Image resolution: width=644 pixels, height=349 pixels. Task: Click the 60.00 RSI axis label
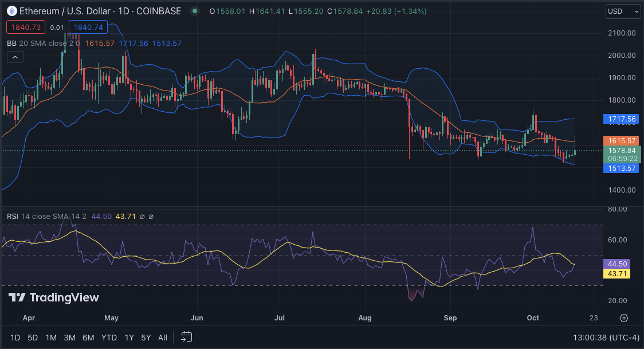pyautogui.click(x=617, y=240)
